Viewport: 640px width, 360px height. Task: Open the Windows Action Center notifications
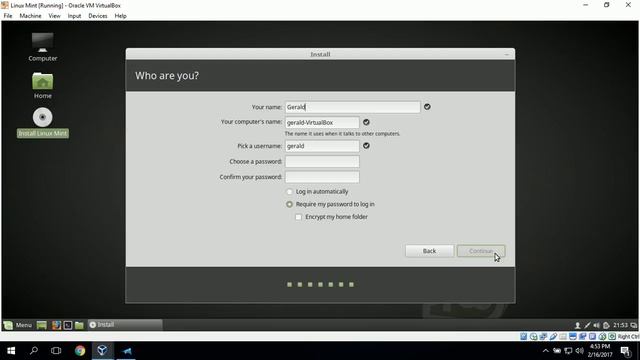click(625, 351)
